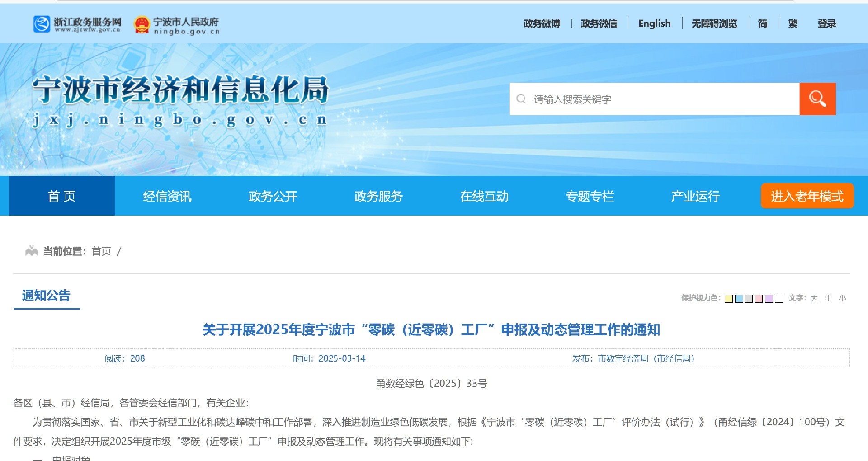Set text size to large (大)
The image size is (868, 461).
[814, 298]
